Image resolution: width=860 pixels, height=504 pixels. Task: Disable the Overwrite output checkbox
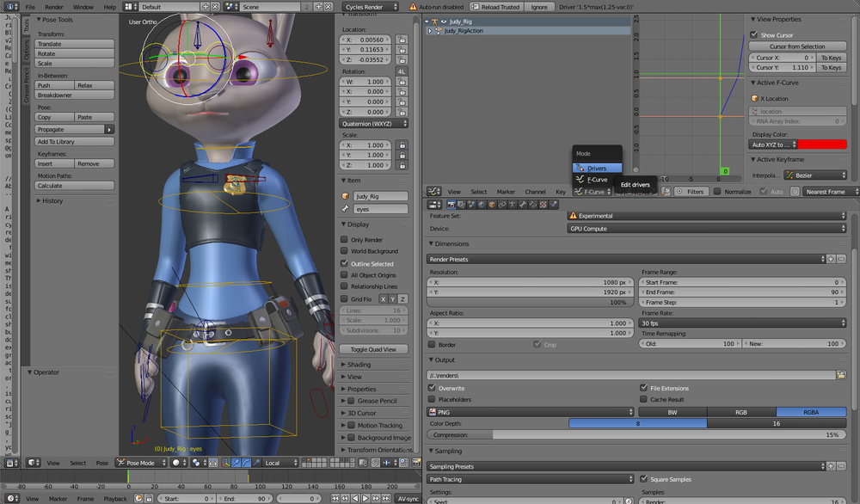[x=433, y=388]
